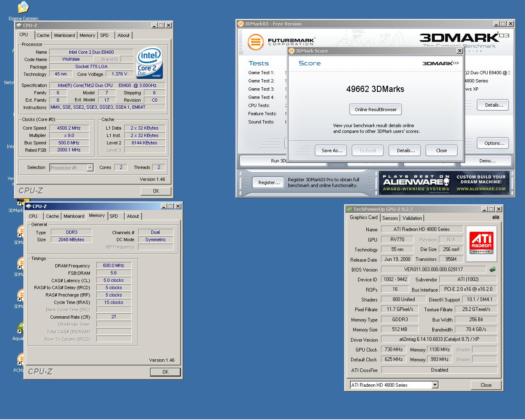Click the Game Test 1 label
This screenshot has width=525, height=420.
click(x=261, y=73)
